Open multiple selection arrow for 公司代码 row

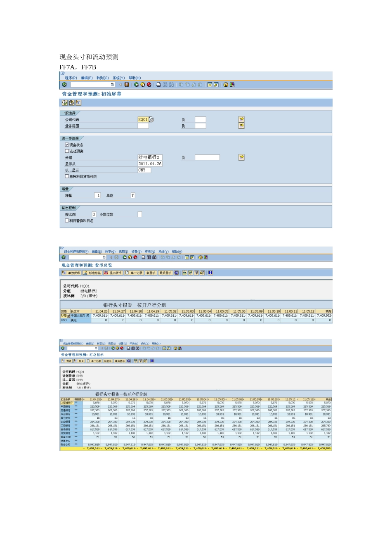point(241,119)
